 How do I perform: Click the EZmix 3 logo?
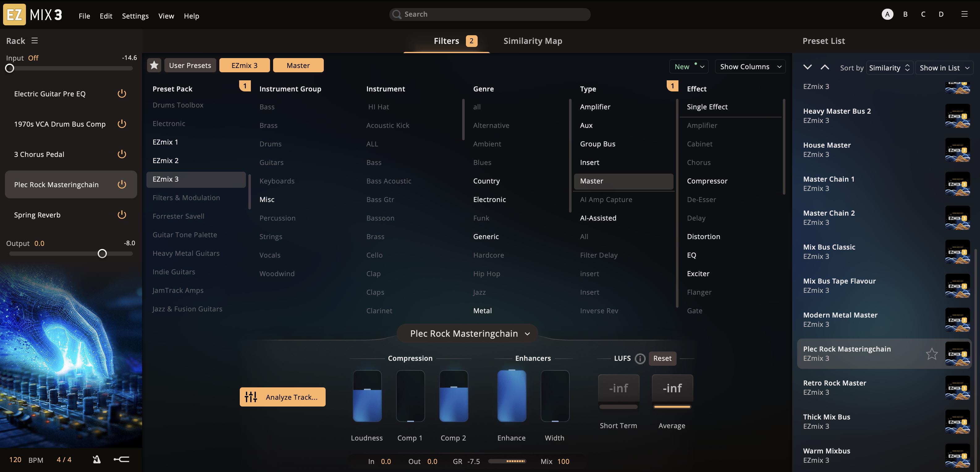pyautogui.click(x=33, y=15)
